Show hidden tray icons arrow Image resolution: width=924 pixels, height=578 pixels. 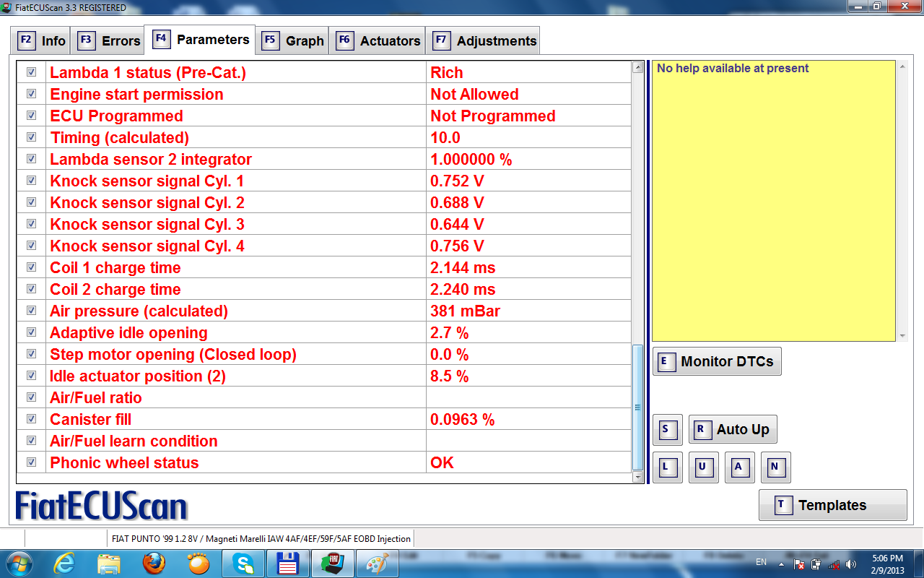point(782,564)
